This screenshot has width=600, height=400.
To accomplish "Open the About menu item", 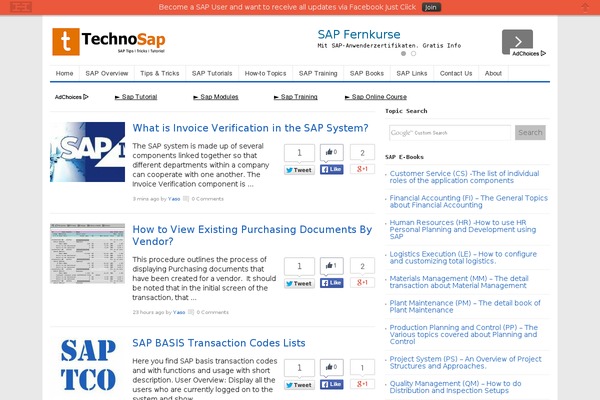I will click(493, 73).
